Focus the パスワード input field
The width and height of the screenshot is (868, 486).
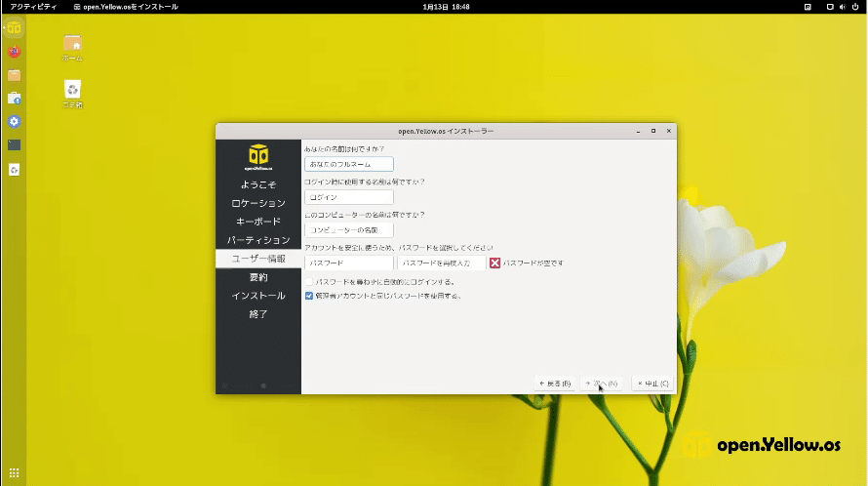[x=349, y=263]
